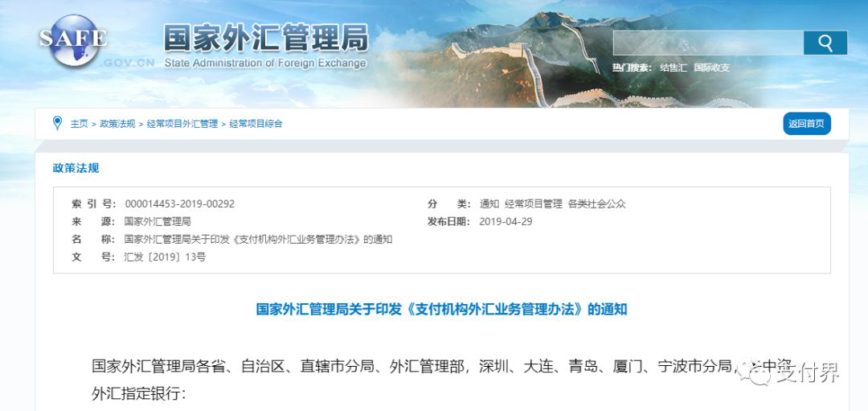Click the 国家外汇管理局 site title
Screen dimensions: 868x411
(x=266, y=39)
